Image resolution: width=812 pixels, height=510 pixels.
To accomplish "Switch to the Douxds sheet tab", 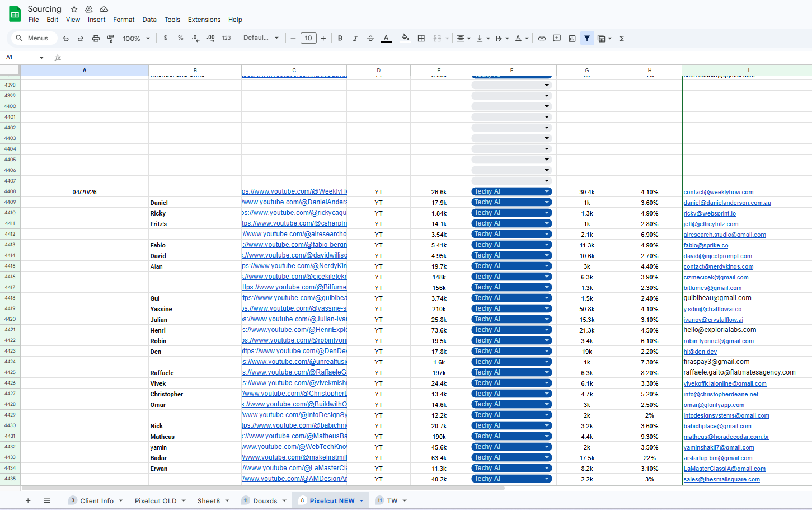I will [x=265, y=501].
